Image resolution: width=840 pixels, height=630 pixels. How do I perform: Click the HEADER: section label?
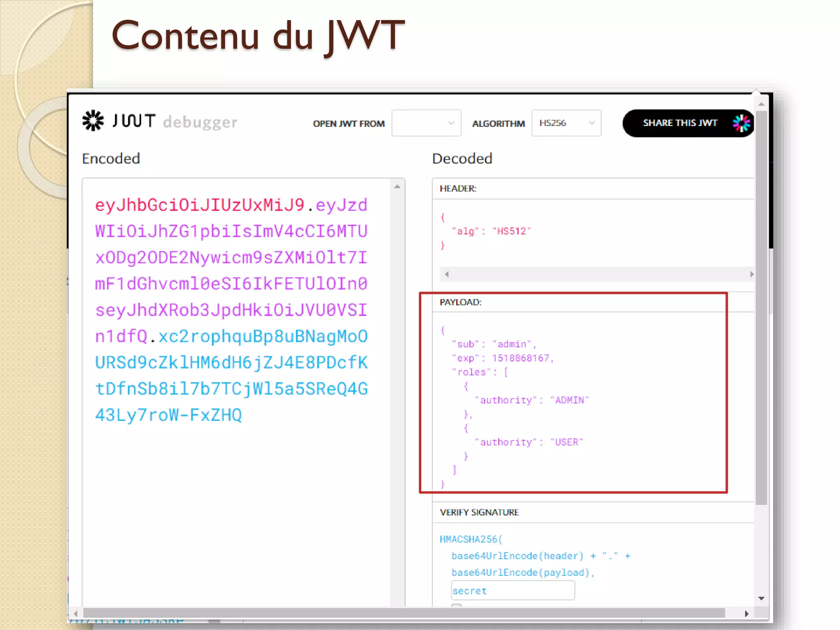click(x=458, y=188)
